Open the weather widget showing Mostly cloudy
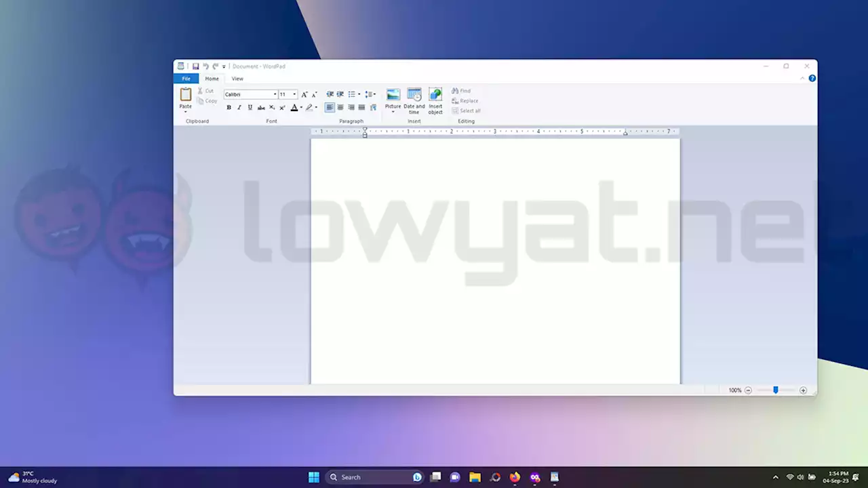This screenshot has height=488, width=868. click(x=33, y=477)
